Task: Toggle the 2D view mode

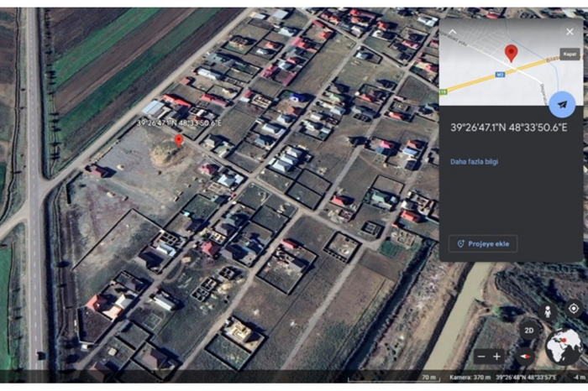Action: click(528, 331)
